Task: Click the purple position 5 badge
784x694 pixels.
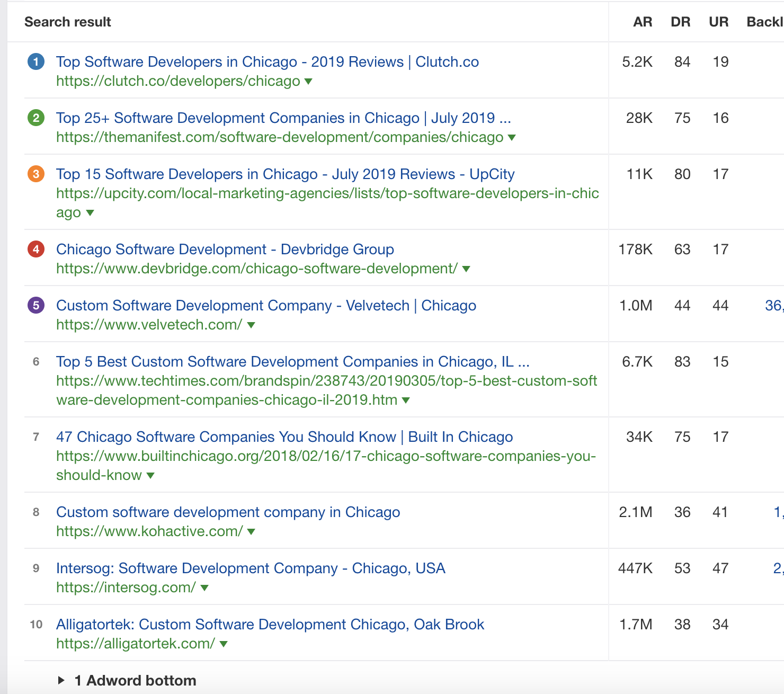Action: [x=36, y=305]
